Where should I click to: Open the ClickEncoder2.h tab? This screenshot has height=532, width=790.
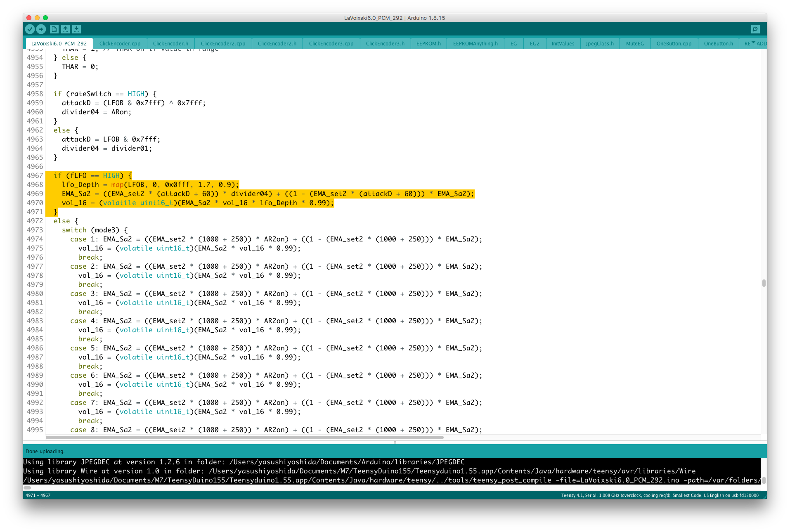click(x=277, y=43)
